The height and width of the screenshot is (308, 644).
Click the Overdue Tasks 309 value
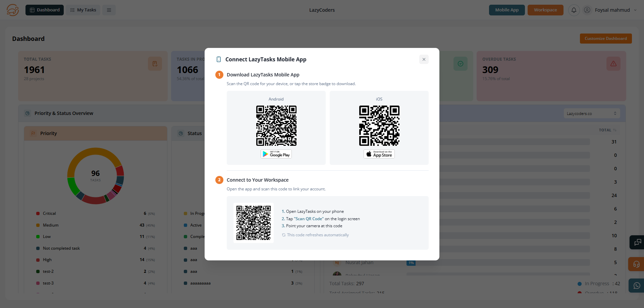(490, 70)
